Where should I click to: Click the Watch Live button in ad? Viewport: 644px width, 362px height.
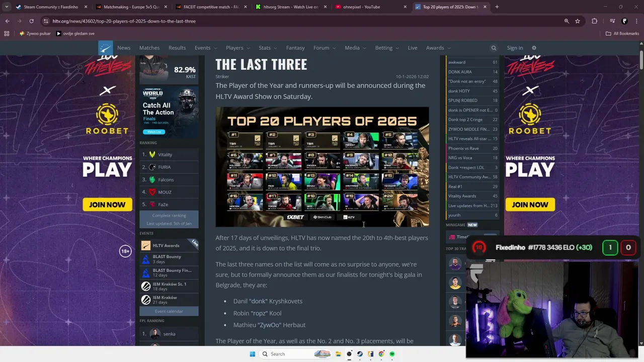click(154, 132)
